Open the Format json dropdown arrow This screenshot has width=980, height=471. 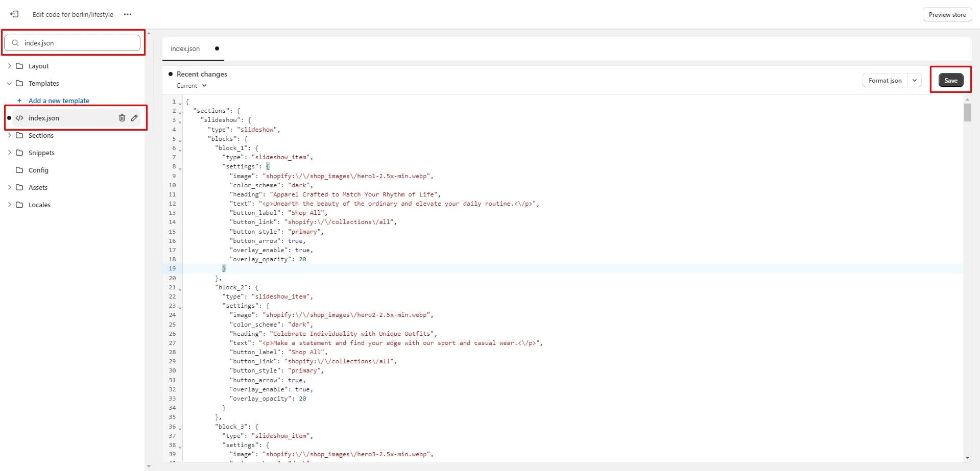click(x=914, y=80)
